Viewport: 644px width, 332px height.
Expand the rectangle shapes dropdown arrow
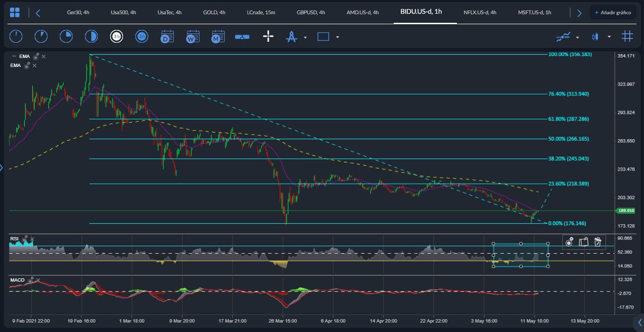pos(337,37)
